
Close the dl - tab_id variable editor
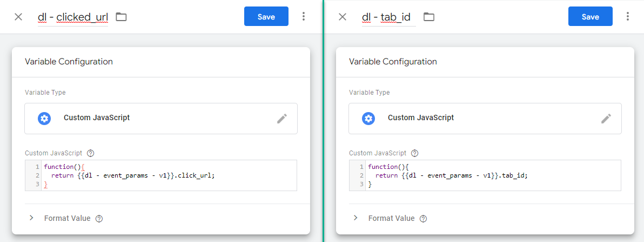click(343, 17)
